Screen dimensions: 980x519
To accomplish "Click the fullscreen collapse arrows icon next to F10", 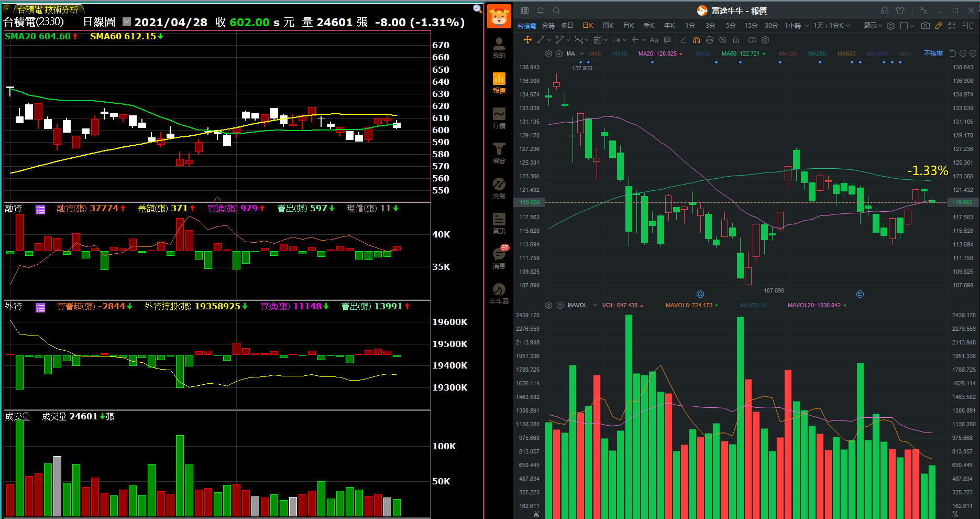I will click(952, 25).
